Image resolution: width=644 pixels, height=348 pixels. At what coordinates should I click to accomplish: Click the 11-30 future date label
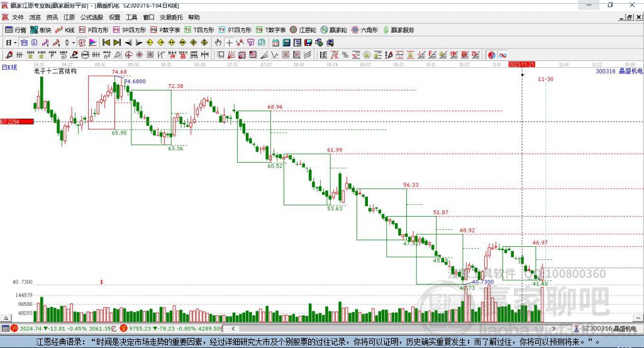(x=545, y=79)
